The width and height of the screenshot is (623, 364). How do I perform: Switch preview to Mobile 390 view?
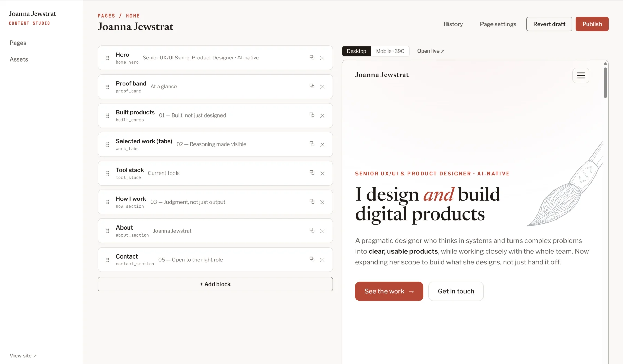[x=390, y=51]
